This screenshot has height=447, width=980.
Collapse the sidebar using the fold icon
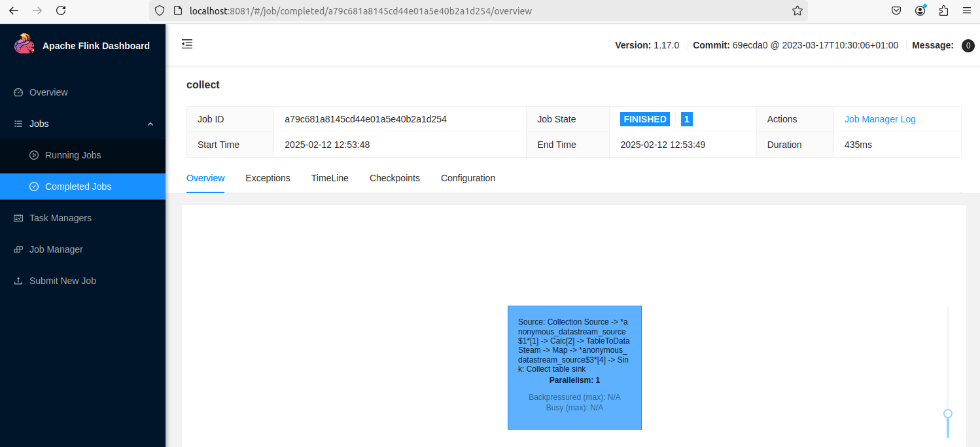pyautogui.click(x=187, y=44)
